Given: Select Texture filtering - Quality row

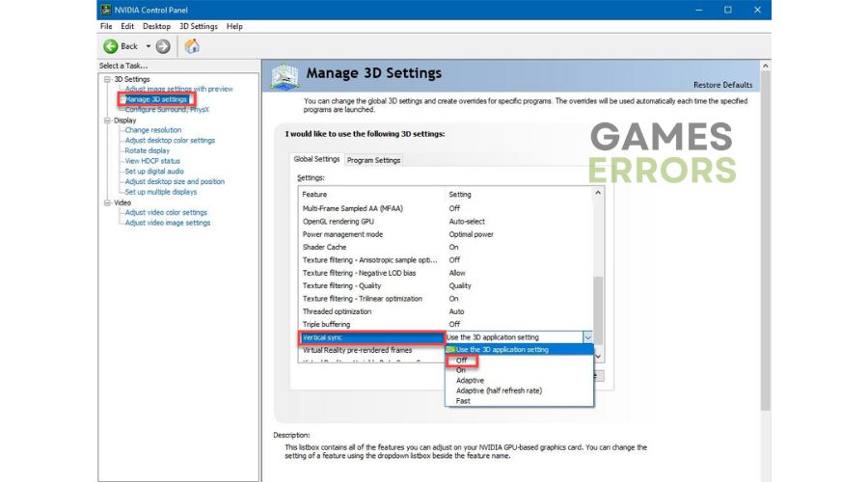Looking at the screenshot, I should click(x=446, y=286).
